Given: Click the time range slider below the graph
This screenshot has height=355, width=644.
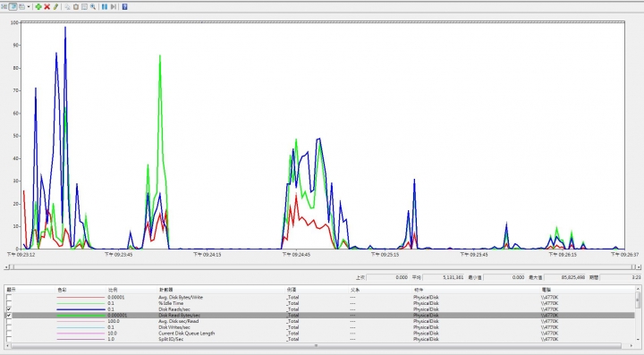Looking at the screenshot, I should pos(322,266).
